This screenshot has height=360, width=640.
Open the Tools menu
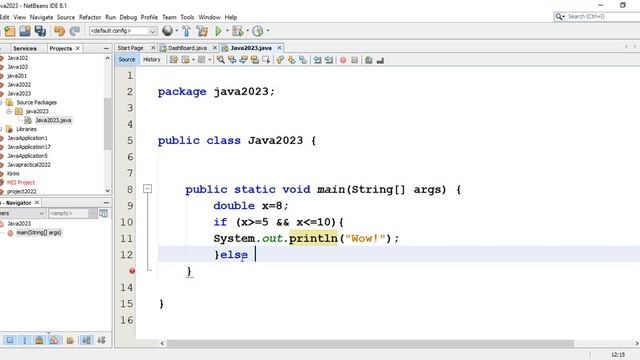click(187, 17)
